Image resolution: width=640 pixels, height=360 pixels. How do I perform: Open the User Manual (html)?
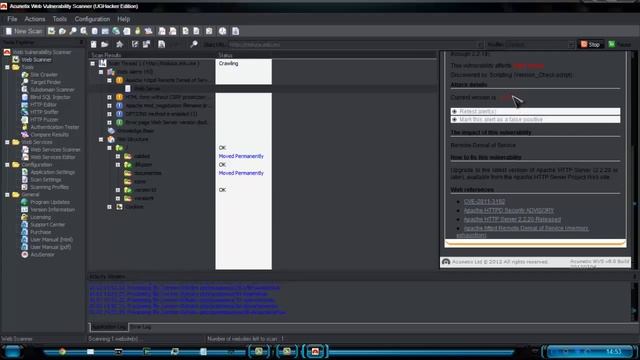[51, 240]
